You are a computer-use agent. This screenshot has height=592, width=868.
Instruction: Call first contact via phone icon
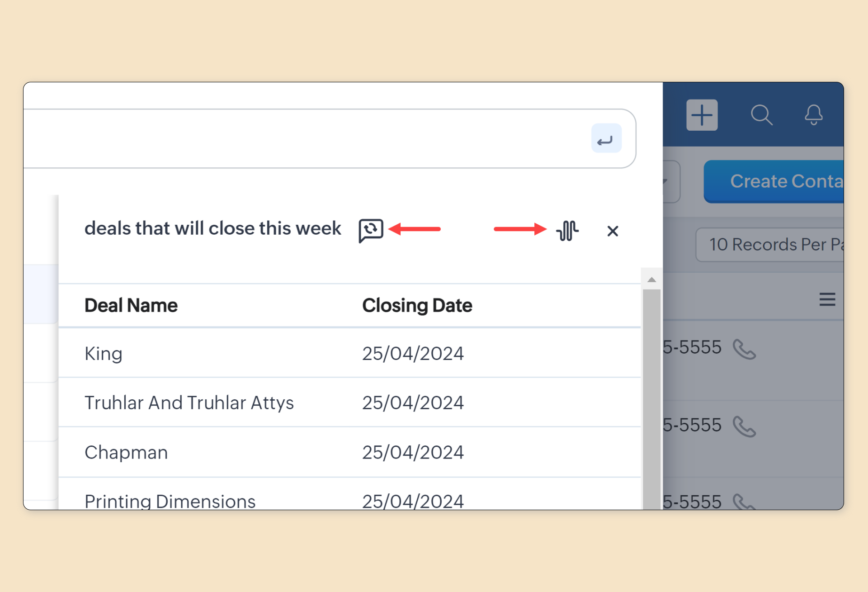click(x=744, y=349)
